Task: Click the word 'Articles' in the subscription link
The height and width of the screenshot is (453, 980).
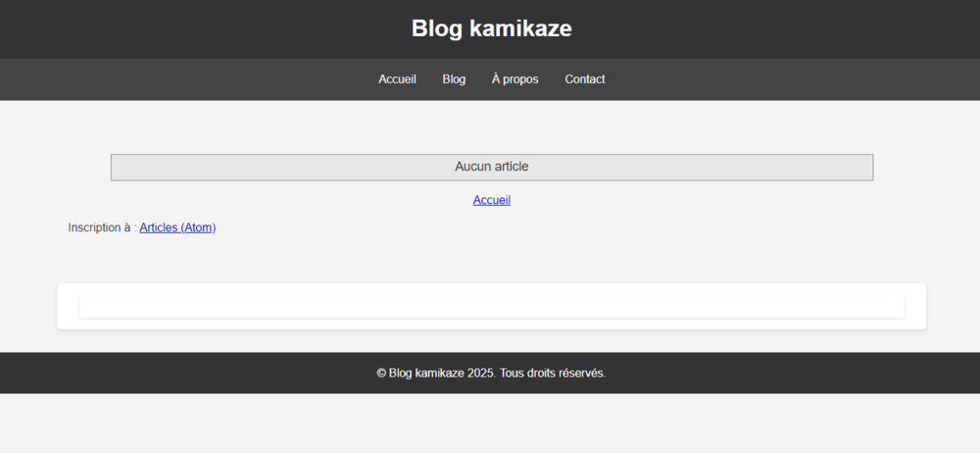Action: point(159,227)
